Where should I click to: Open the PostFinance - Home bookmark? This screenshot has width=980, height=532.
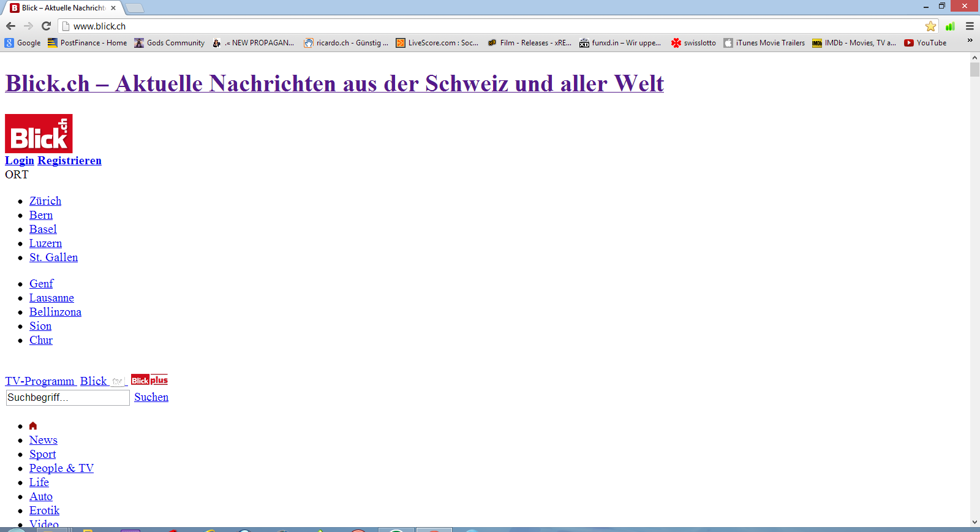click(x=88, y=43)
